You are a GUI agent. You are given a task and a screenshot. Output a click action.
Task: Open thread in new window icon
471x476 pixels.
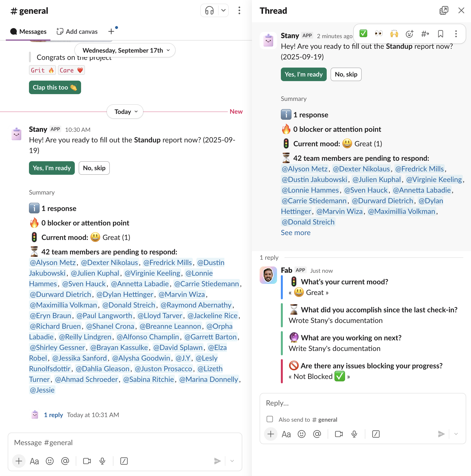point(444,11)
